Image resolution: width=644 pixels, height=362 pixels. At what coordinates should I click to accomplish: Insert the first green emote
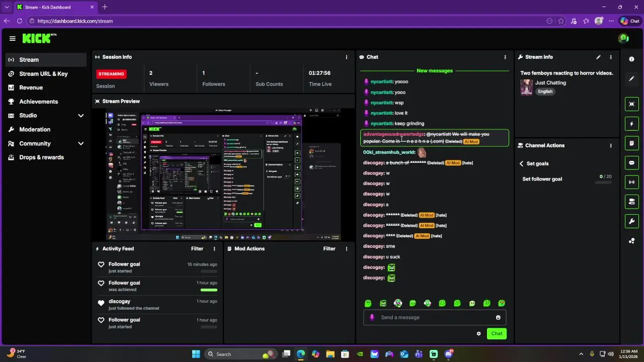368,304
